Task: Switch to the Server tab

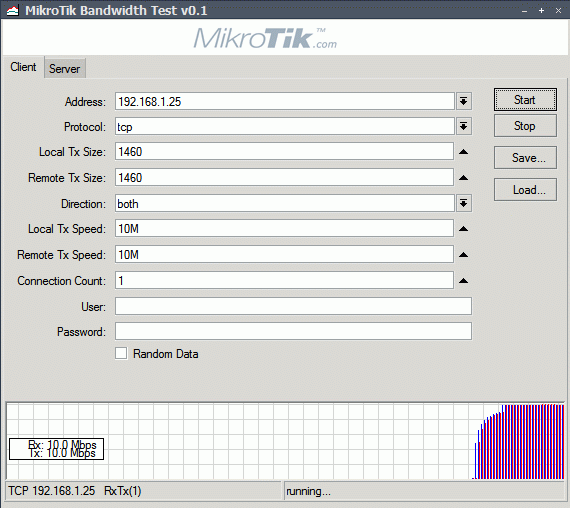Action: point(65,68)
